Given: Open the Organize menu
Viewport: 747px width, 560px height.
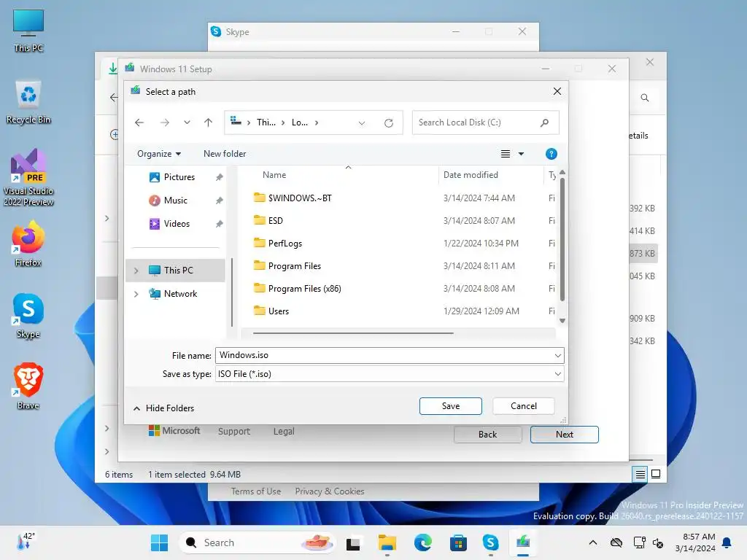Looking at the screenshot, I should pos(158,154).
